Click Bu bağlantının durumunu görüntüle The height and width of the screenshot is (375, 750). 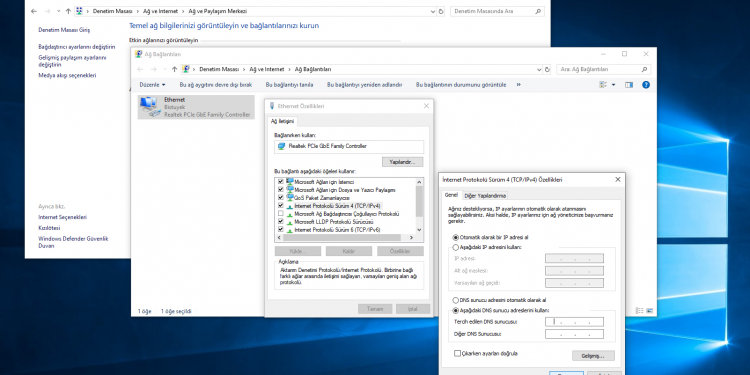(x=461, y=85)
